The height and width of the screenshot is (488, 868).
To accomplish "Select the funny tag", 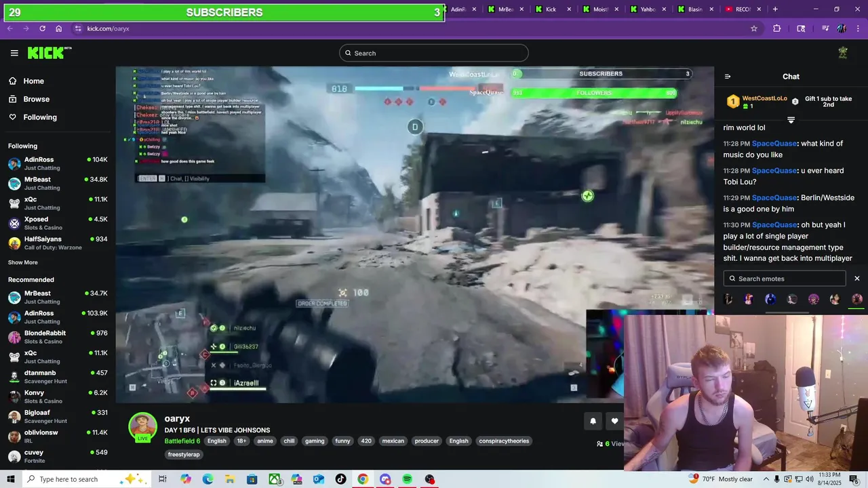I will (342, 441).
